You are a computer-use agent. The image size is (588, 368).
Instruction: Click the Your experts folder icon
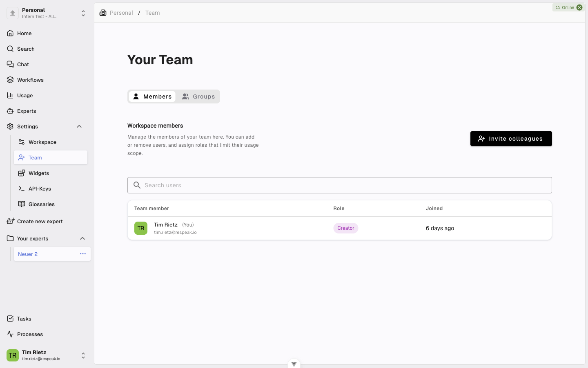tap(10, 238)
